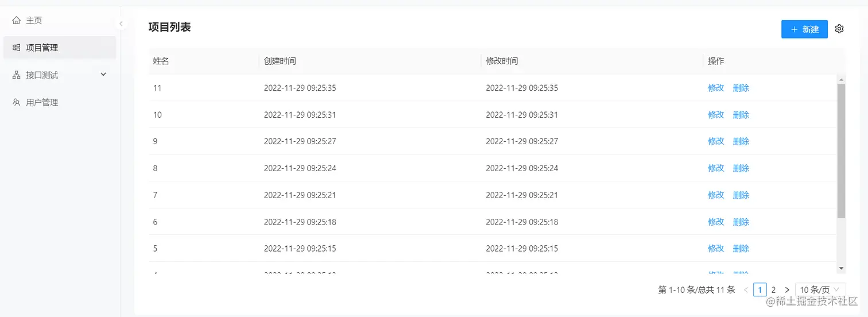The height and width of the screenshot is (317, 868).
Task: Click creation time 2022-11-29 09:25:35
Action: click(x=300, y=88)
